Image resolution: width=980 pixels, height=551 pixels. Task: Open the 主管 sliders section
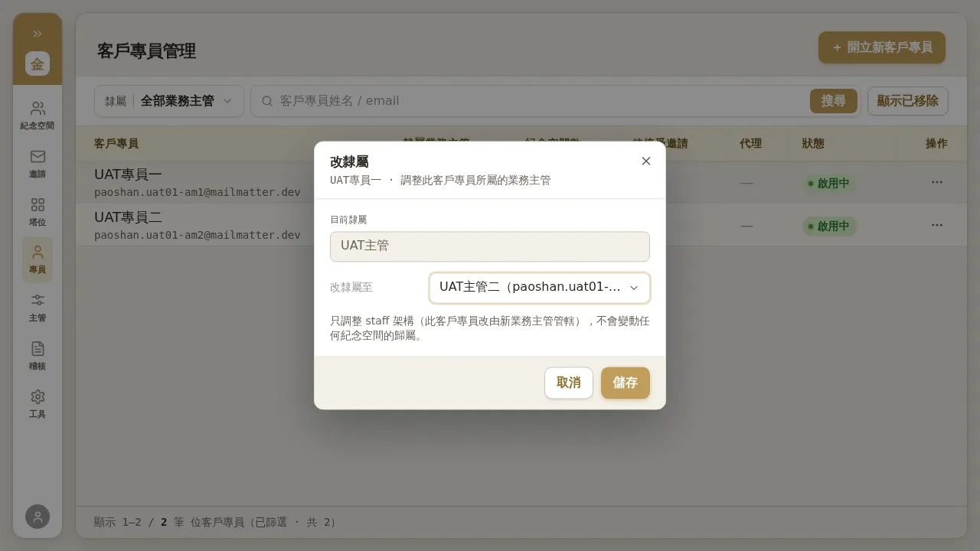38,308
